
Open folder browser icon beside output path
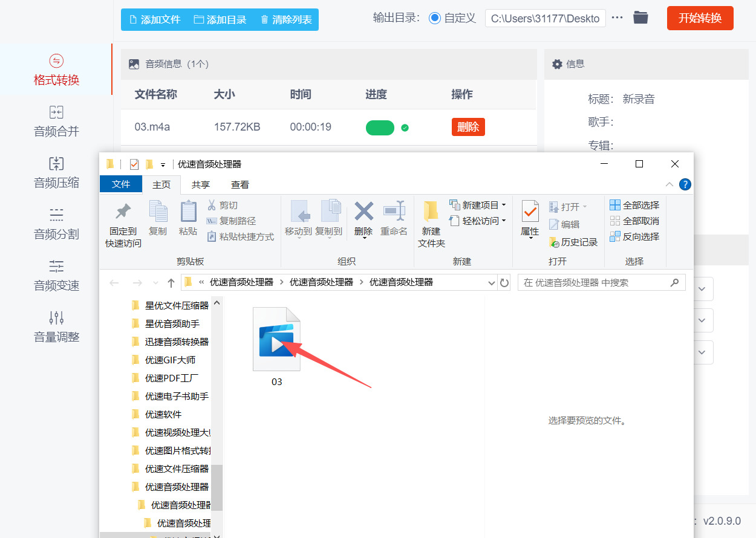pyautogui.click(x=640, y=18)
